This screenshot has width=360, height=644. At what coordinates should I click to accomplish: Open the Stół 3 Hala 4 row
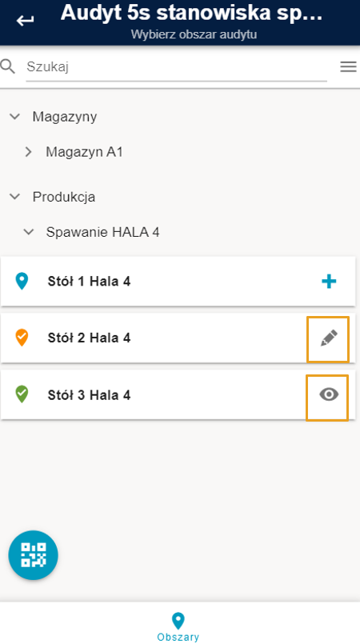point(178,394)
